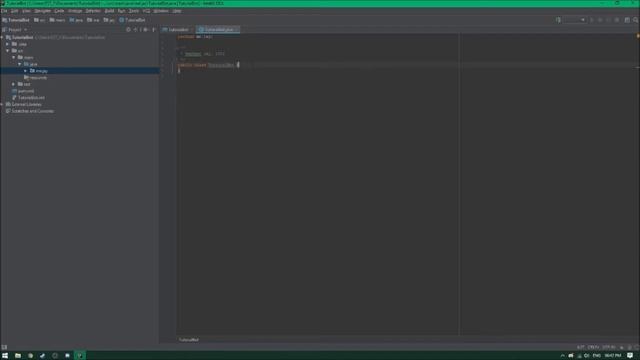The width and height of the screenshot is (640, 360).
Task: Open the notification center on taskbar
Action: point(630,356)
